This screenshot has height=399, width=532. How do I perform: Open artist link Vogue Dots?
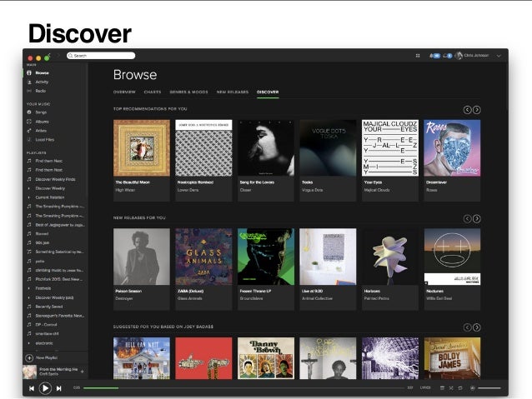[312, 190]
